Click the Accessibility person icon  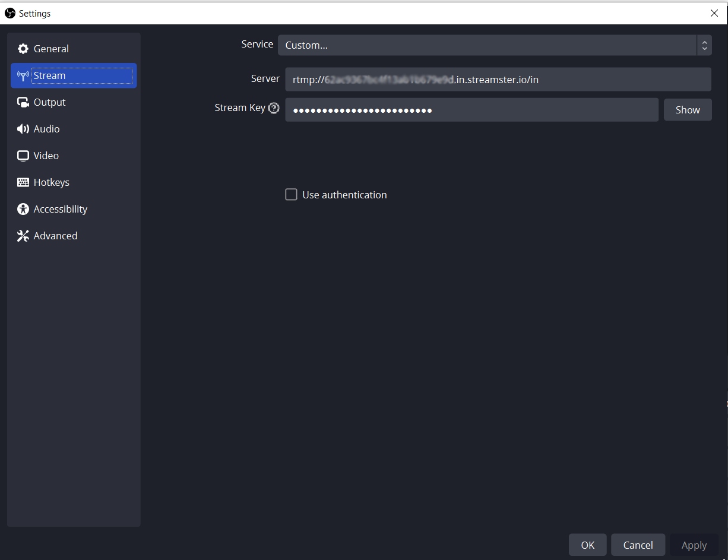point(23,208)
